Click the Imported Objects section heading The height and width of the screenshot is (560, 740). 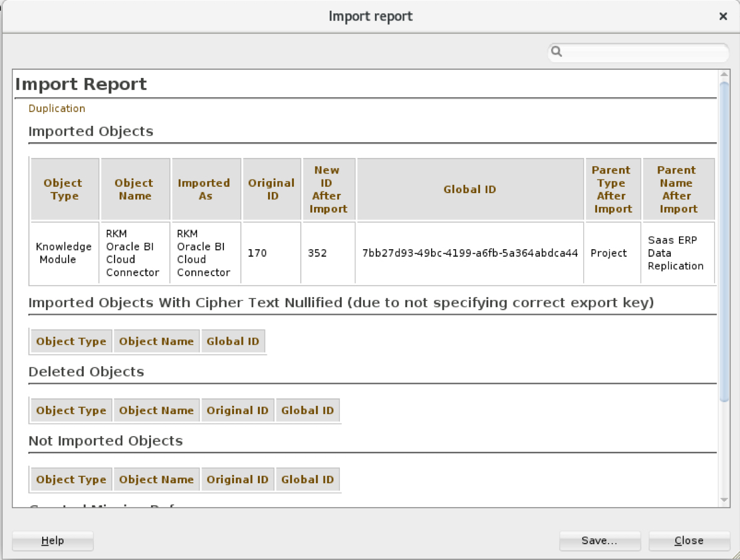(91, 132)
